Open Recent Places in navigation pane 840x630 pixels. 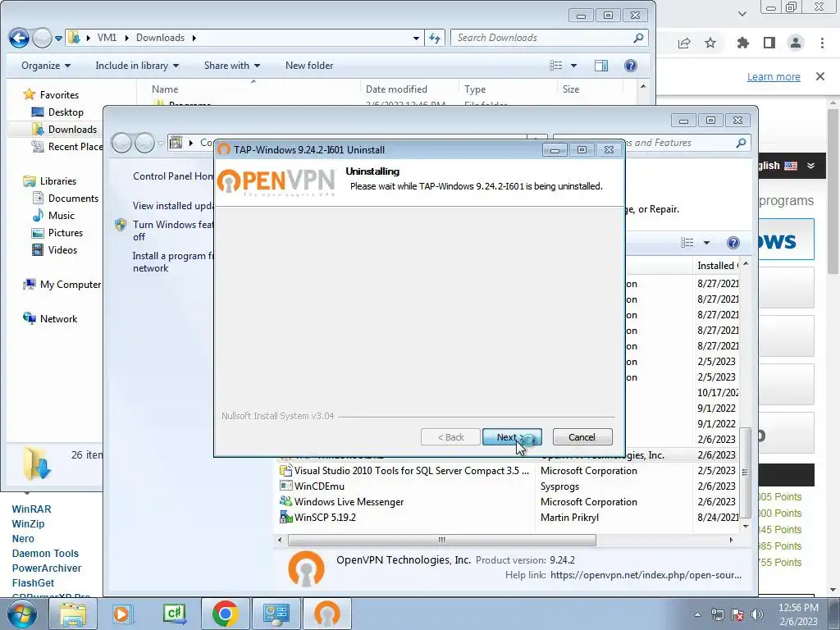[x=67, y=147]
